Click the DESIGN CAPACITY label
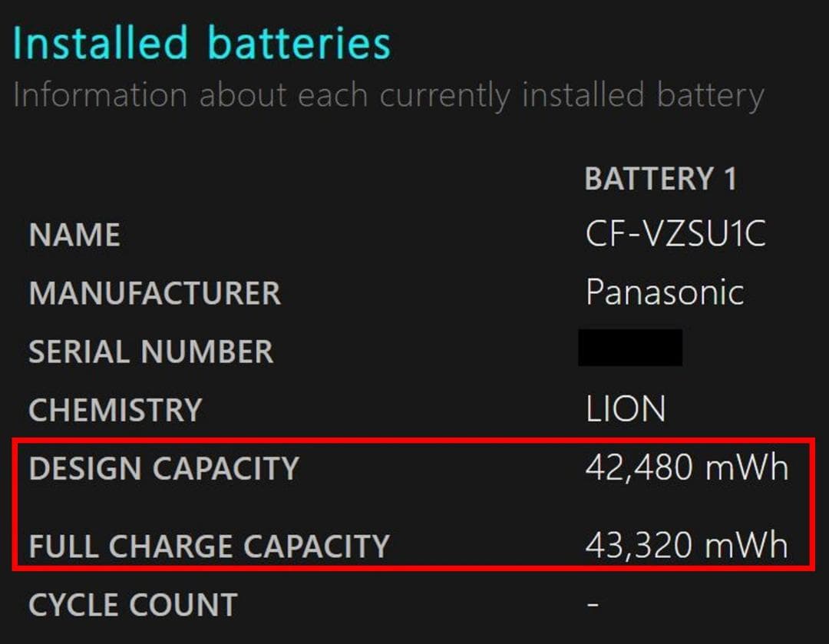The width and height of the screenshot is (829, 644). click(x=163, y=469)
